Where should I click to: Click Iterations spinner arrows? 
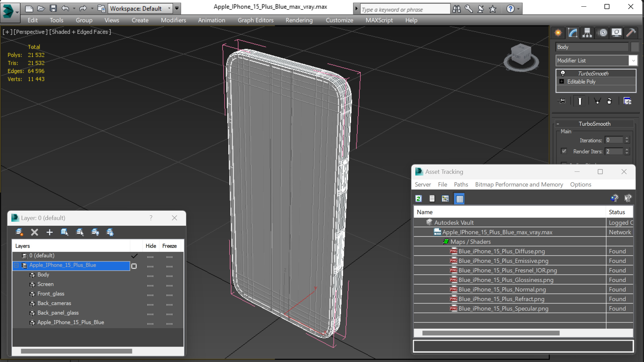627,140
